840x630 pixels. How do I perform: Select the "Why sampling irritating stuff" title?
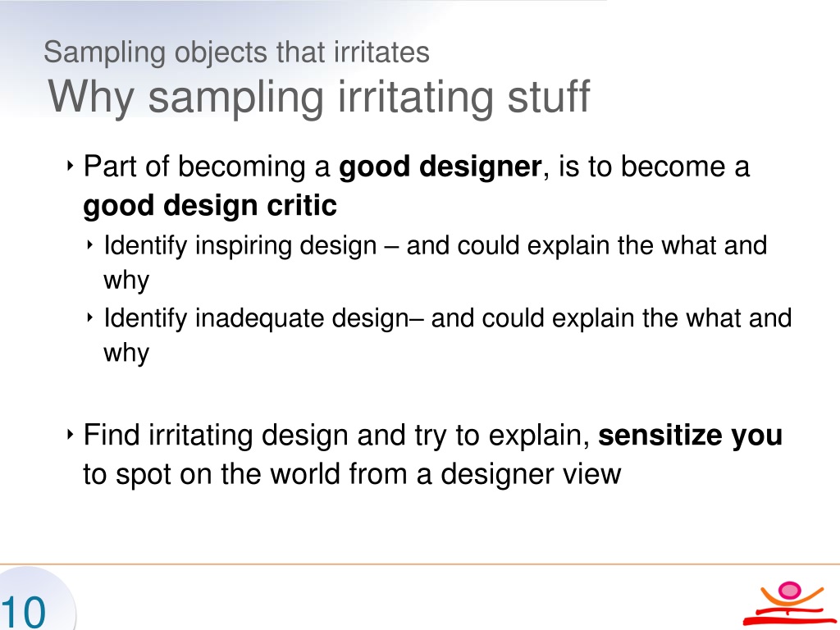(x=318, y=97)
